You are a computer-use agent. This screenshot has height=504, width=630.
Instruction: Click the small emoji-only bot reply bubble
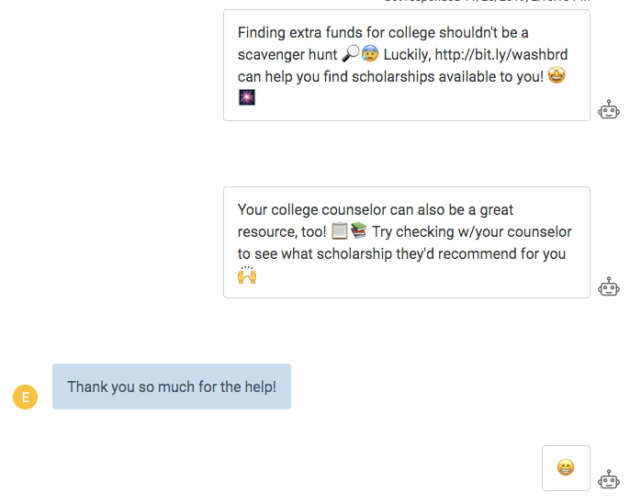tap(566, 468)
